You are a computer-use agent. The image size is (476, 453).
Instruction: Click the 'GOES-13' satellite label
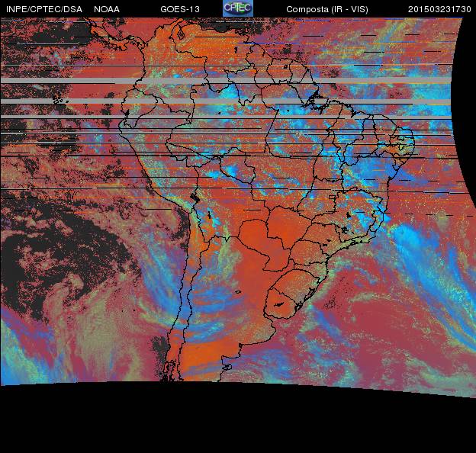point(180,9)
